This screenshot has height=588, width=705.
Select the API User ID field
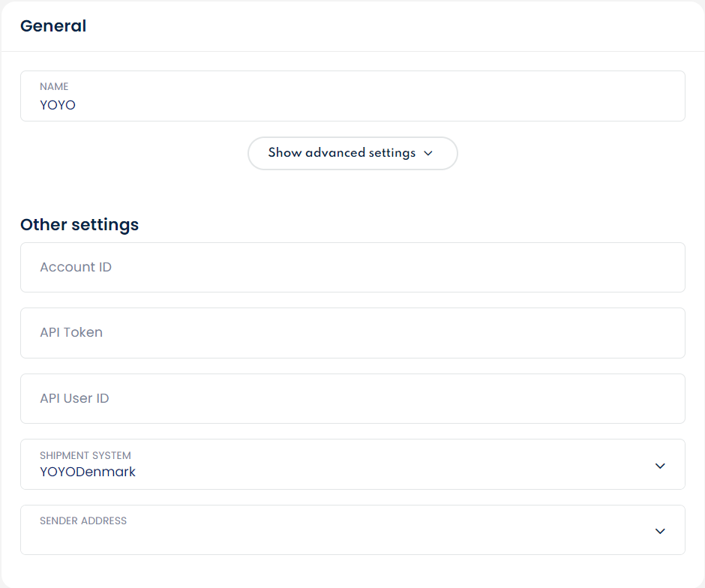point(352,398)
